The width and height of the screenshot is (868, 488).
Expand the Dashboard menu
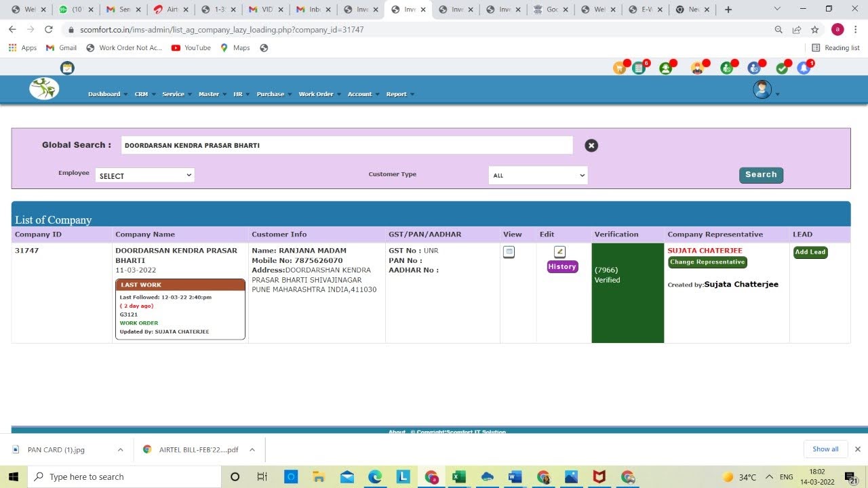point(107,94)
